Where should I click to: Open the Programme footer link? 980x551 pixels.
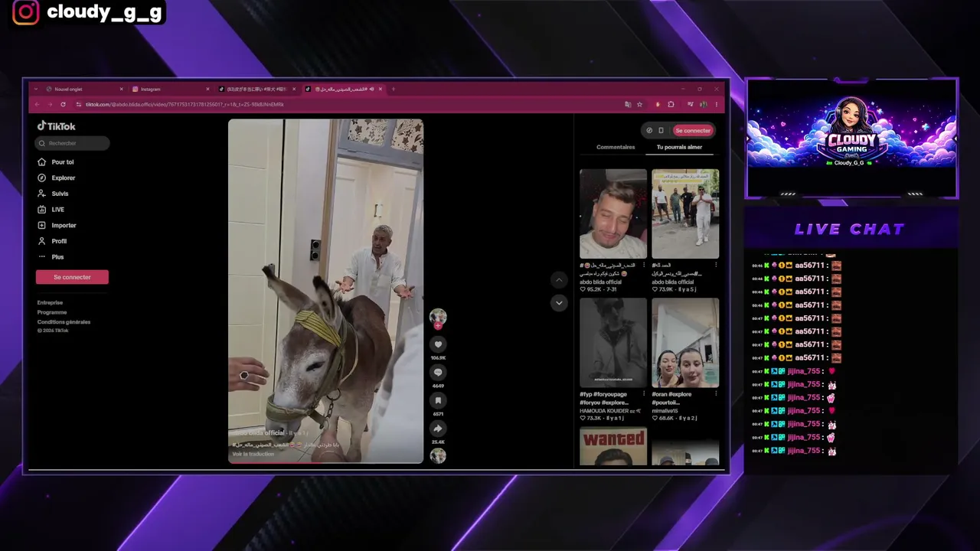pos(52,312)
